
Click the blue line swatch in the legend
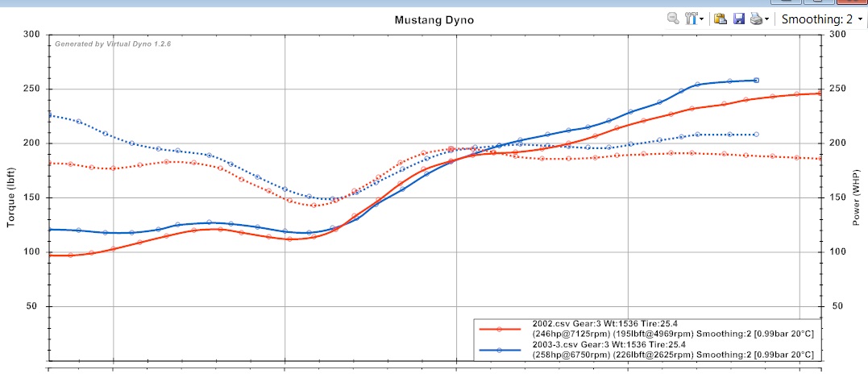[x=500, y=350]
